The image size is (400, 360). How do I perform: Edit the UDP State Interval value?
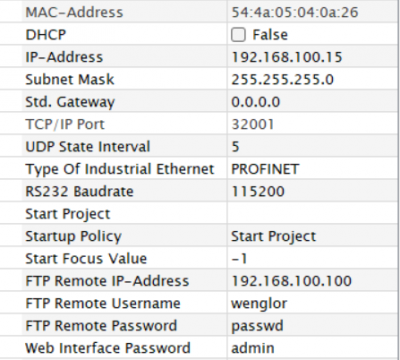[x=313, y=147]
